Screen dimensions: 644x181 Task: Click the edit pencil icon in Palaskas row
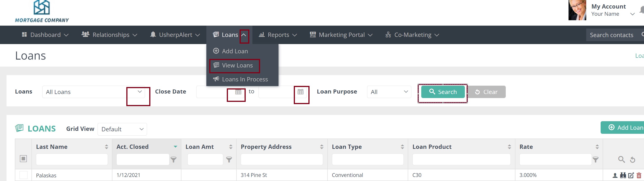click(631, 176)
